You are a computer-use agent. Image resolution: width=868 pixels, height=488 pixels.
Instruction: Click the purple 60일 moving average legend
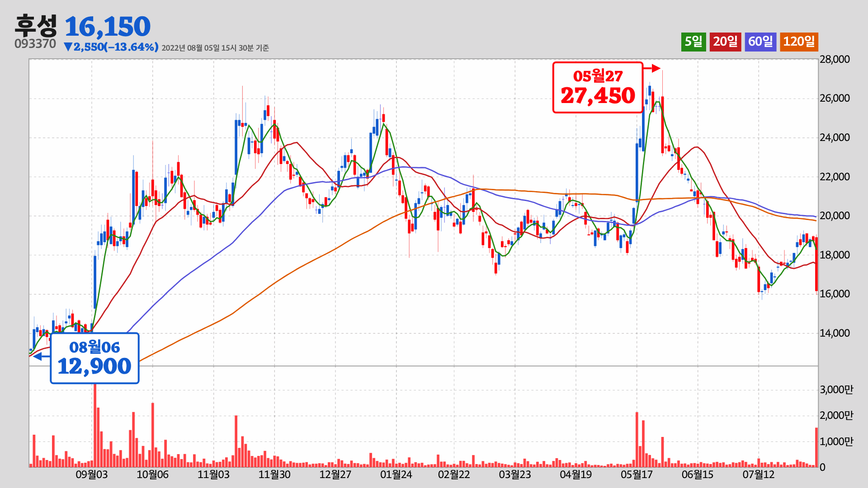[x=760, y=42]
